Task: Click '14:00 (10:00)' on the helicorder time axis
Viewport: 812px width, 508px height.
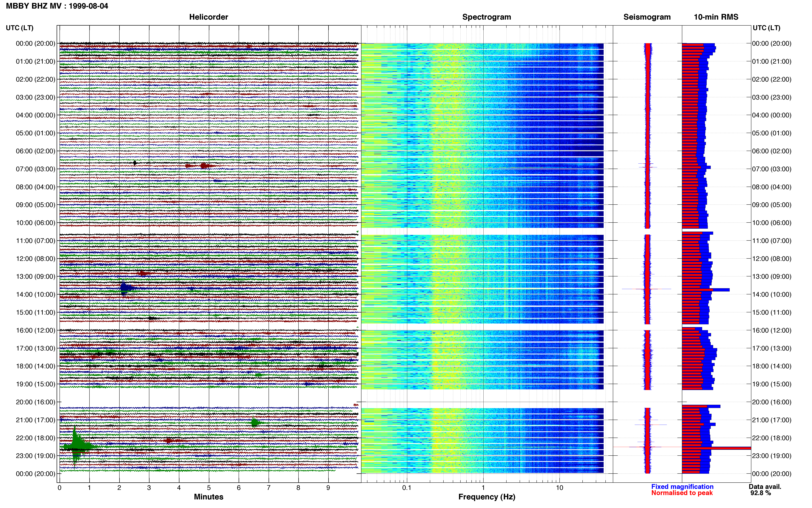Action: tap(36, 294)
